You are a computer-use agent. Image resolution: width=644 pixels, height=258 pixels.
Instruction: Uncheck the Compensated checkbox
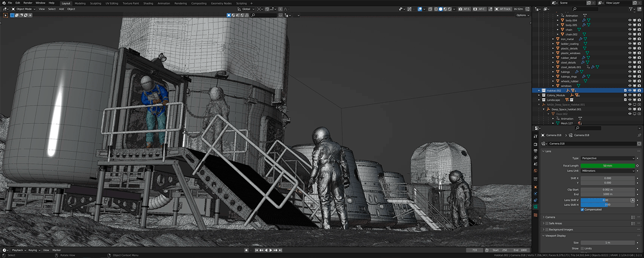pyautogui.click(x=582, y=209)
